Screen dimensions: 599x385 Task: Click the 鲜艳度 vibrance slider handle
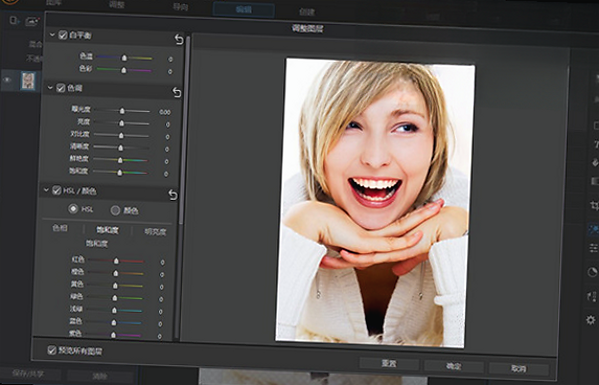(x=120, y=160)
